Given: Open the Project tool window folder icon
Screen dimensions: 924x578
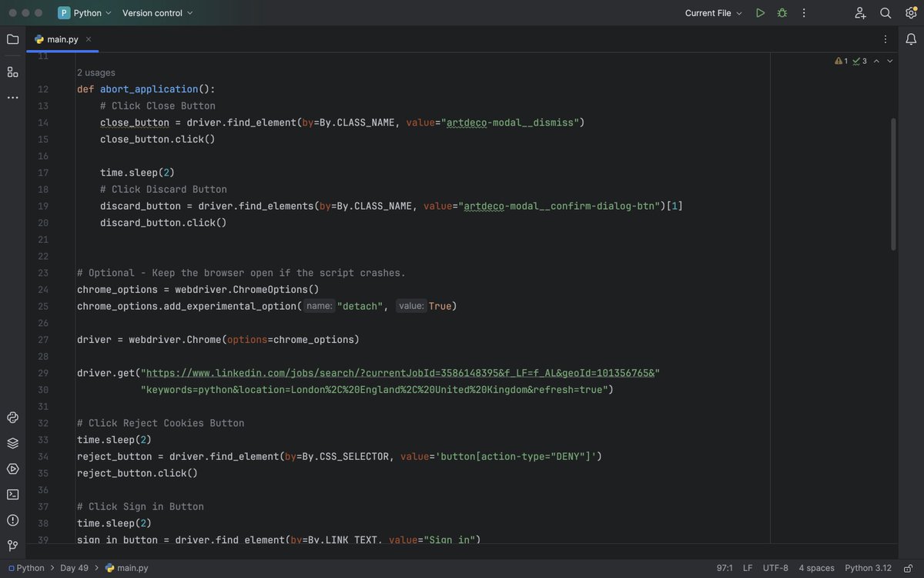Looking at the screenshot, I should pos(12,39).
